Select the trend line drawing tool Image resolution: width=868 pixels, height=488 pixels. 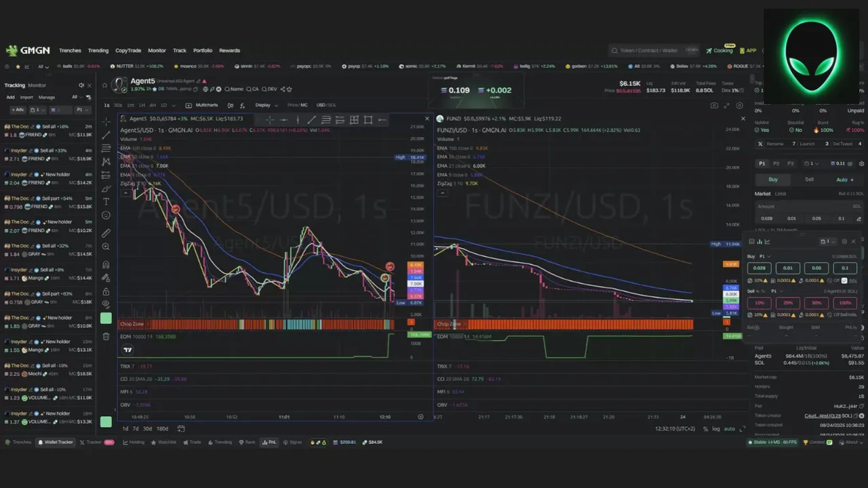click(106, 135)
